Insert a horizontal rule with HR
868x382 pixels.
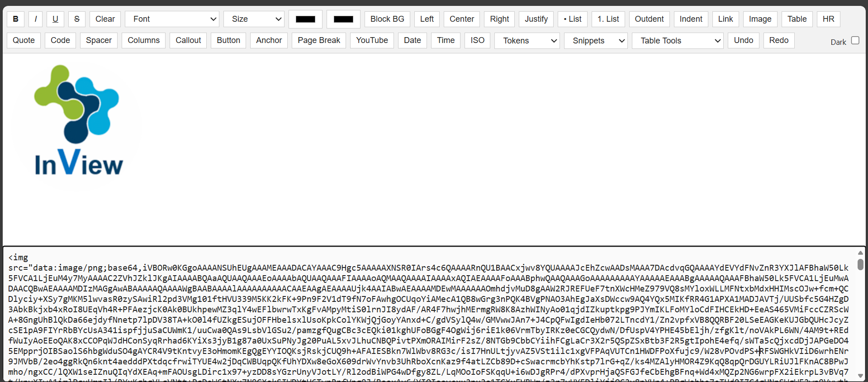[829, 19]
